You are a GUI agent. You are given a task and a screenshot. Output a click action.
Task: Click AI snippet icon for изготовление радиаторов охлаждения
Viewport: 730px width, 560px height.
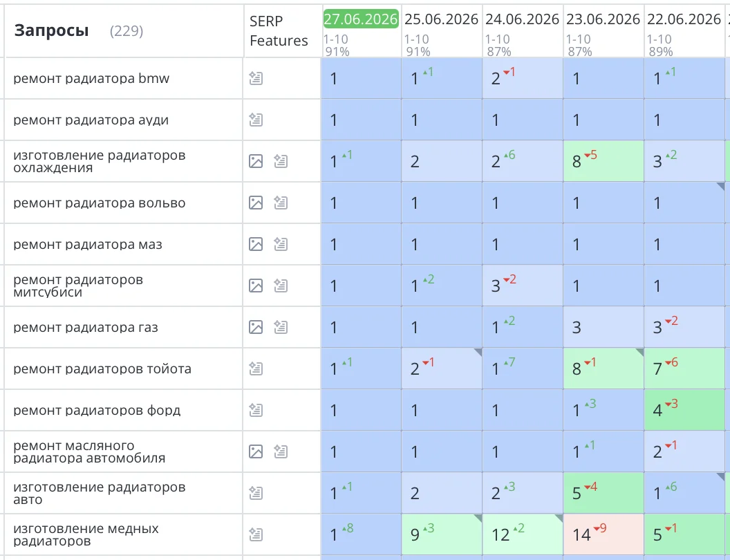coord(280,161)
